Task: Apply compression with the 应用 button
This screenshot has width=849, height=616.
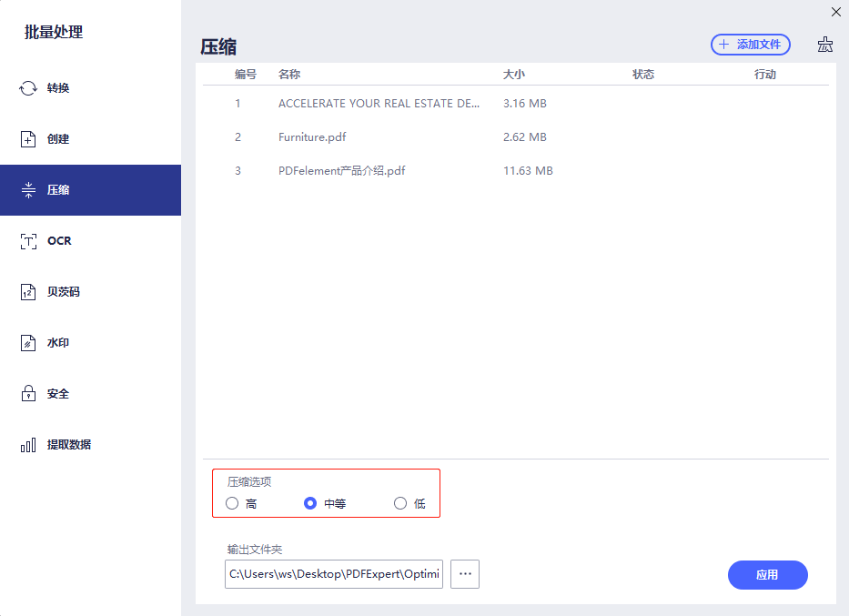Action: click(767, 575)
